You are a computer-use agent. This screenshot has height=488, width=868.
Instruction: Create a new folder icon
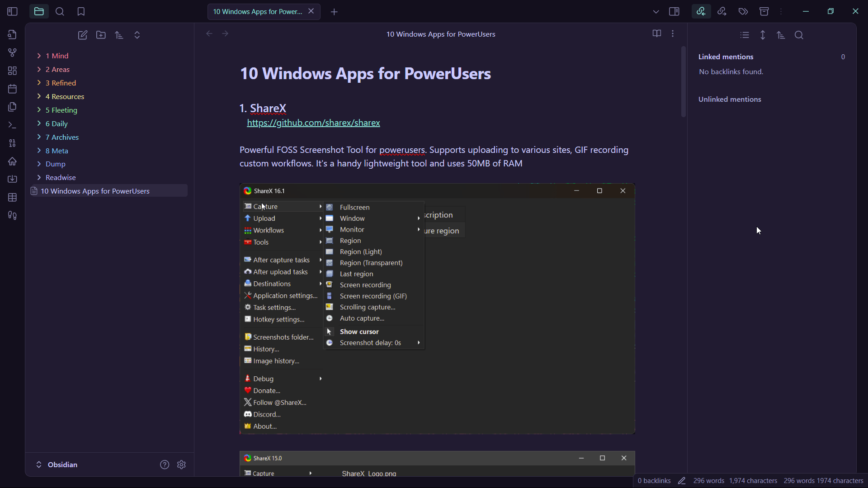(101, 35)
